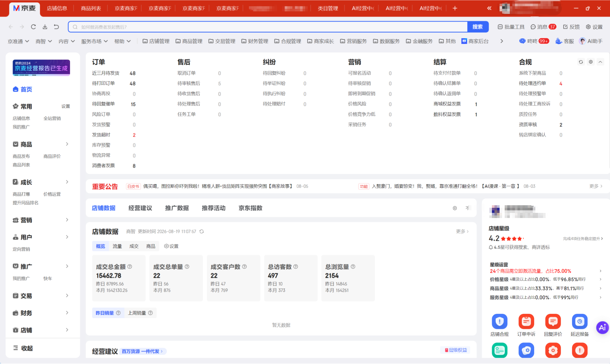Click the undo-style return arrow icon

coord(56,27)
